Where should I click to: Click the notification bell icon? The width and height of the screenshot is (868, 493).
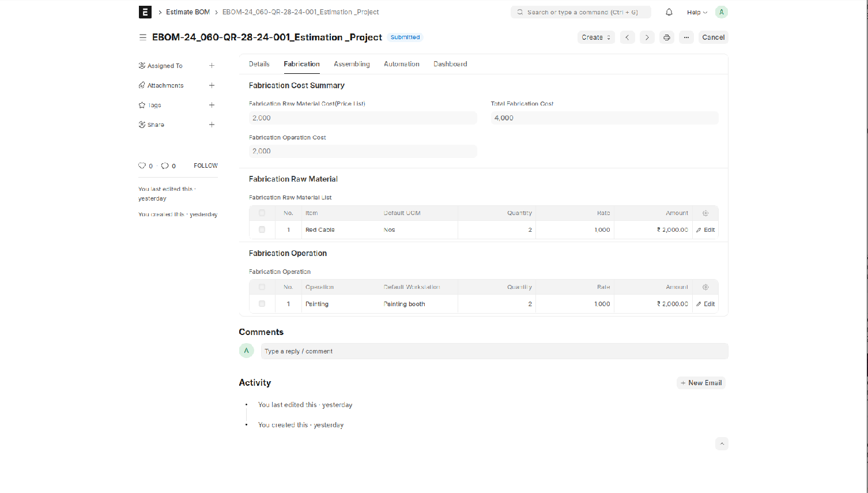tap(669, 12)
